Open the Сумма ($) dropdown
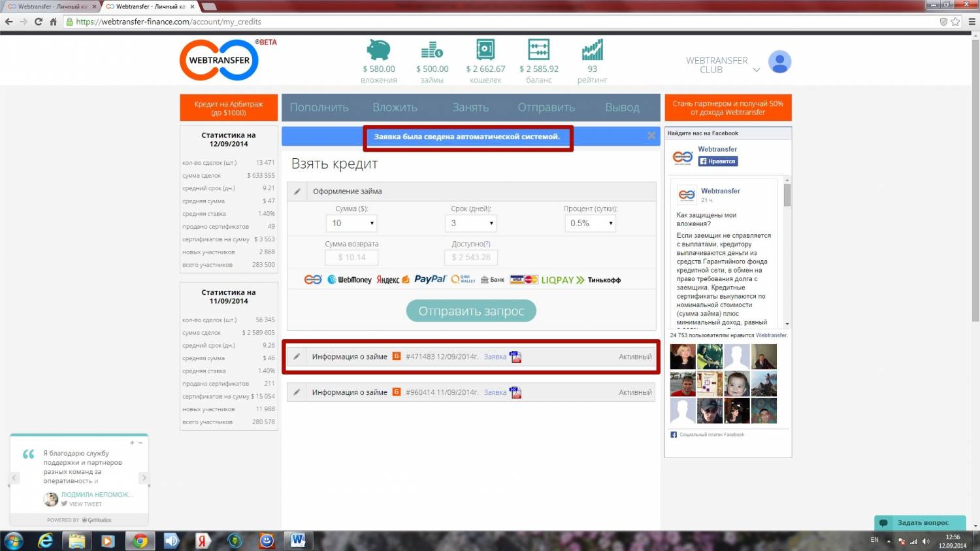The image size is (980, 551). [x=351, y=223]
